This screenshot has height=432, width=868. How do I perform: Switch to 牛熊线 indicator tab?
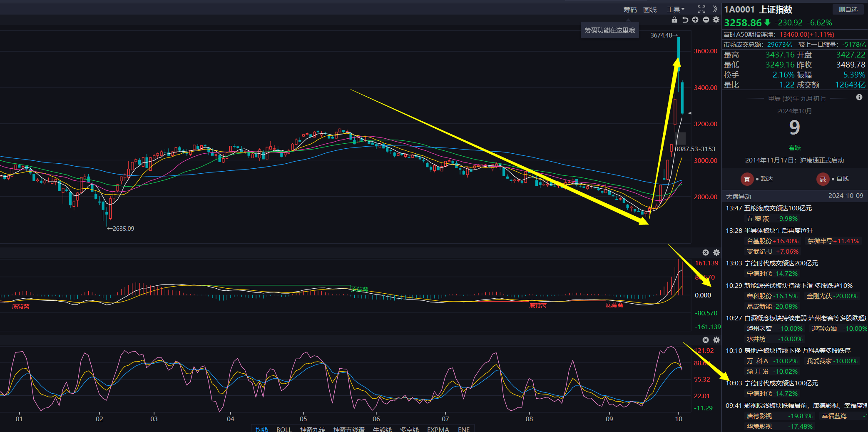tap(382, 429)
